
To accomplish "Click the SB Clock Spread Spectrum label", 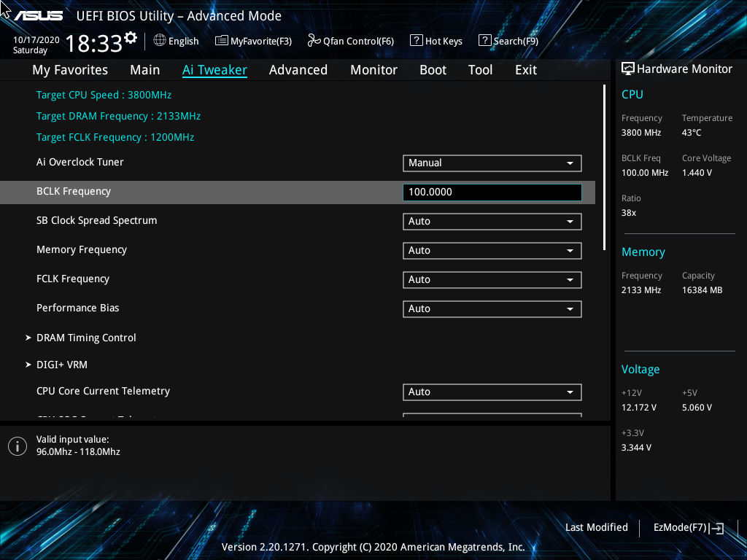I will click(x=97, y=220).
